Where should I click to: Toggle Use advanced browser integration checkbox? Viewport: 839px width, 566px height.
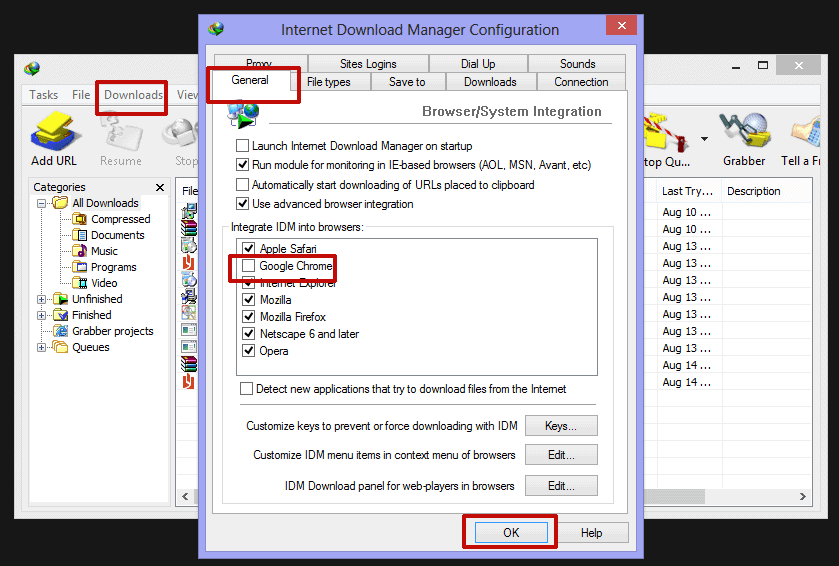pyautogui.click(x=242, y=204)
